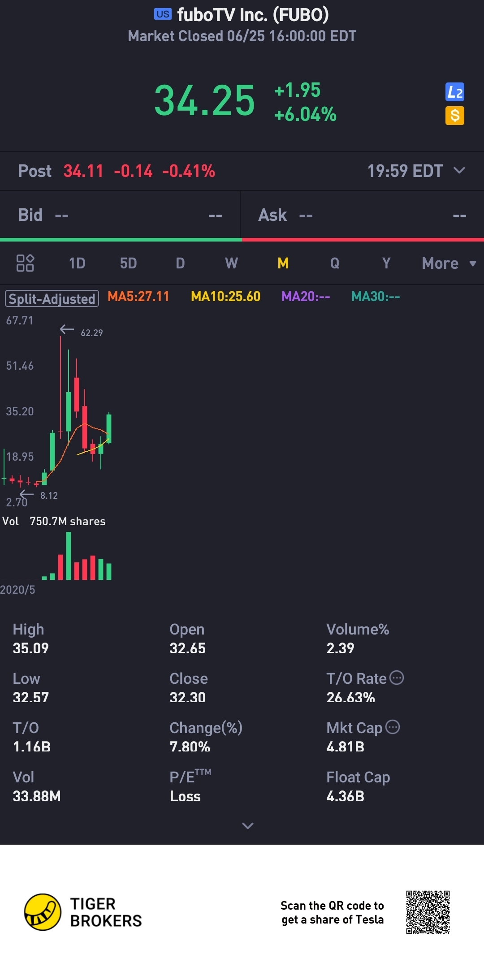This screenshot has width=484, height=980.
Task: Expand the 19:59 EDT post-market dropdown
Action: coord(416,171)
